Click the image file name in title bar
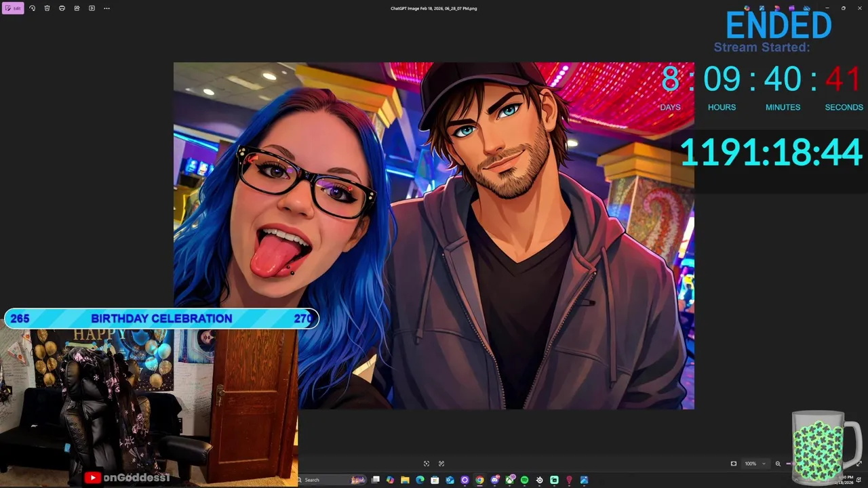This screenshot has width=868, height=488. pos(434,8)
